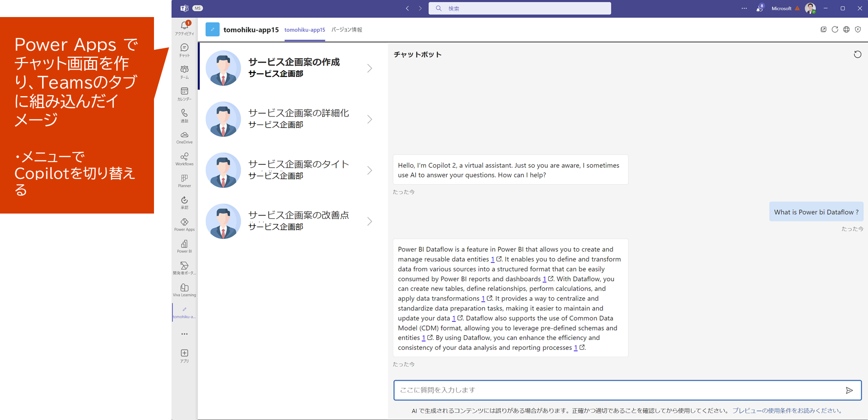Image resolution: width=868 pixels, height=420 pixels.
Task: Open citation 1 after 'reports and dashboards'
Action: coord(544,279)
